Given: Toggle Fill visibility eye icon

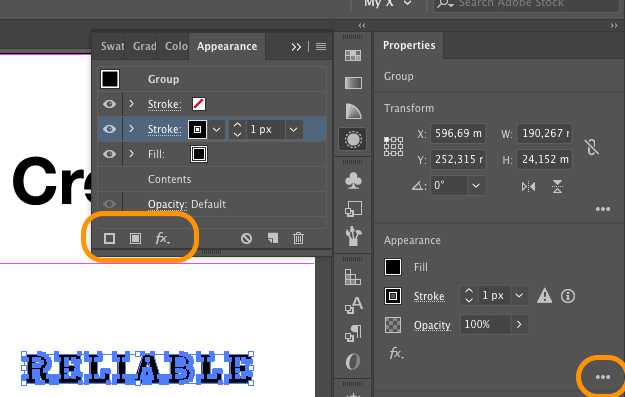Looking at the screenshot, I should (109, 154).
